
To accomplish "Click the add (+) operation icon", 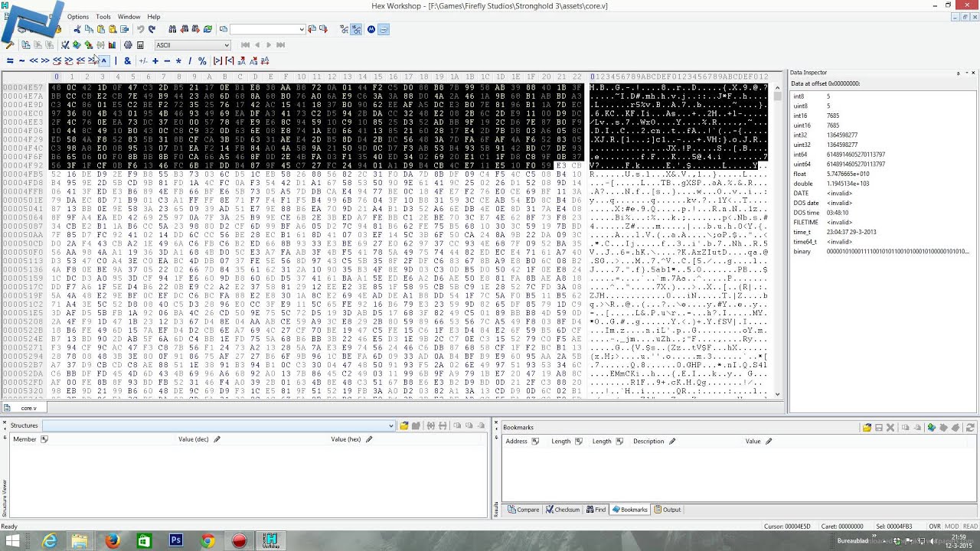I will coord(155,60).
